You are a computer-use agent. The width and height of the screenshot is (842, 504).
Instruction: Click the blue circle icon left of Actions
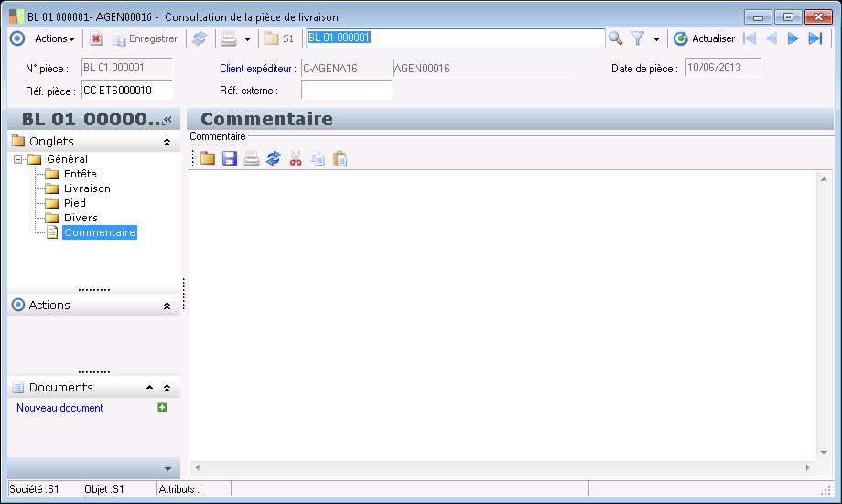[x=17, y=38]
